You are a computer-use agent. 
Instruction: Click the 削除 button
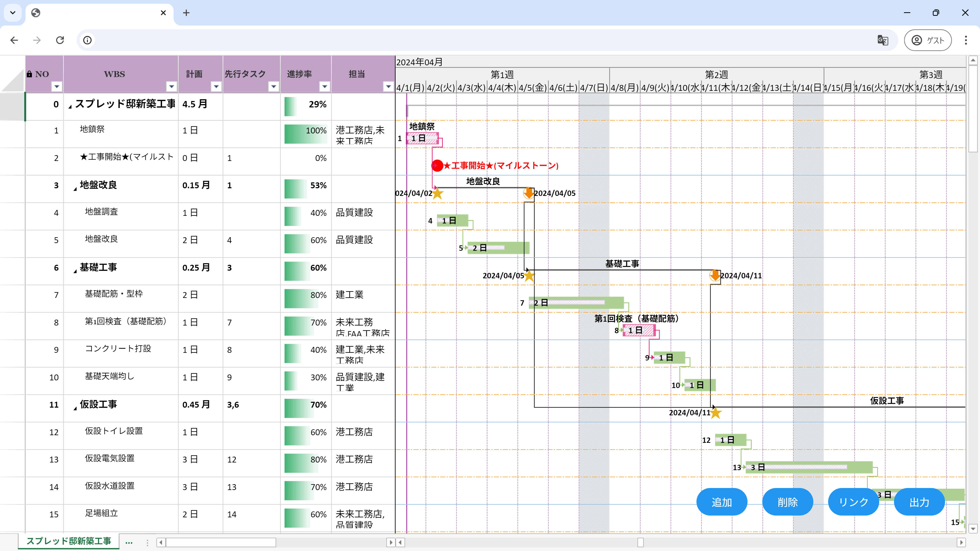788,502
